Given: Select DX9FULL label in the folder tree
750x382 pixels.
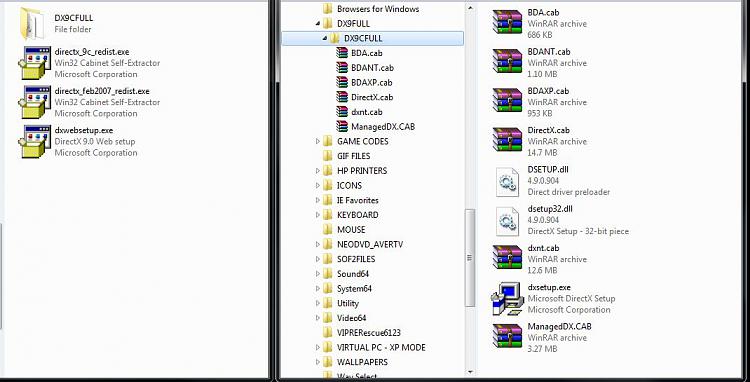Looking at the screenshot, I should [353, 23].
